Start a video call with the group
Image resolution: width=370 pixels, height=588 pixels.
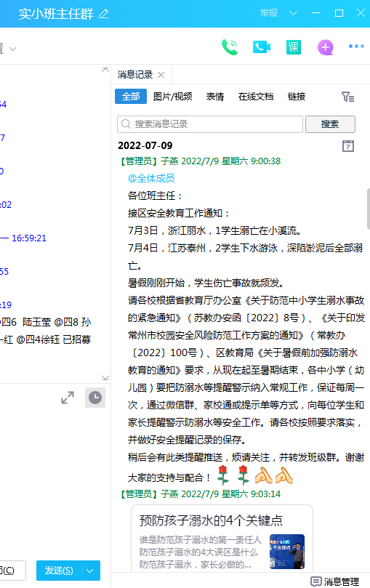click(262, 47)
